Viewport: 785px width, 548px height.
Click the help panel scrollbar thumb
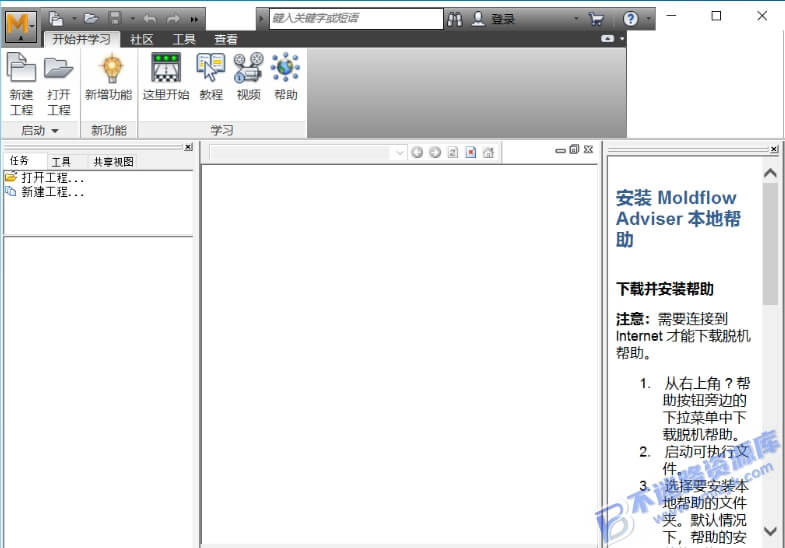tap(770, 244)
